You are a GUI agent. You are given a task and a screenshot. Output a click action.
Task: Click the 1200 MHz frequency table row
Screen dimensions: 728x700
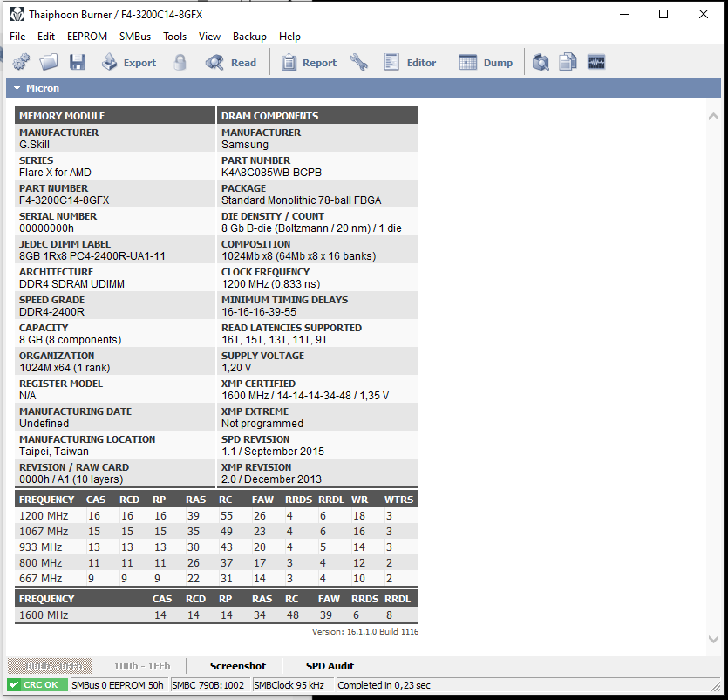[216, 516]
